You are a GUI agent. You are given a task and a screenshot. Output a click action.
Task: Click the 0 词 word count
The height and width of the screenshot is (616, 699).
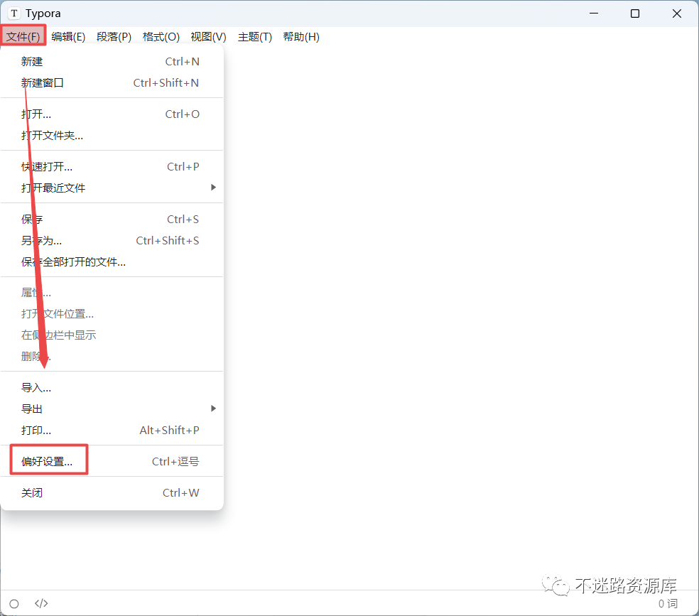tap(668, 603)
